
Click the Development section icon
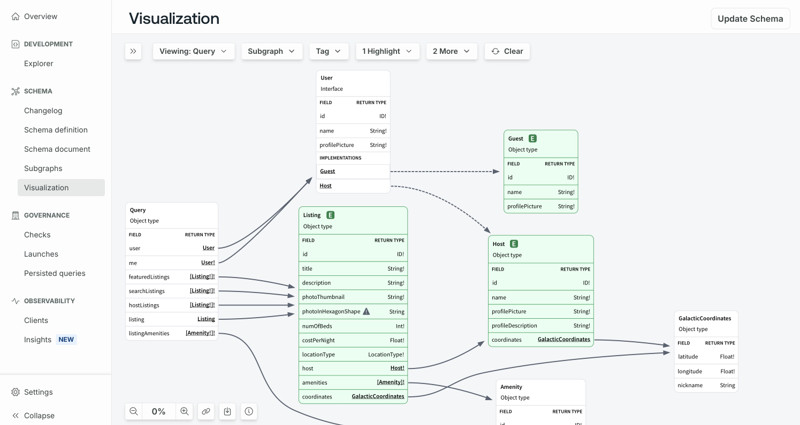click(x=15, y=44)
